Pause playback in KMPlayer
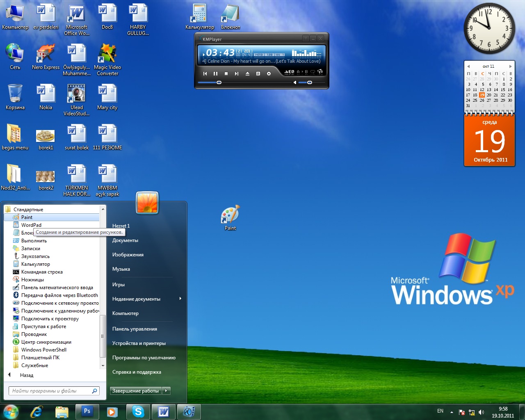This screenshot has height=420, width=525. click(215, 73)
